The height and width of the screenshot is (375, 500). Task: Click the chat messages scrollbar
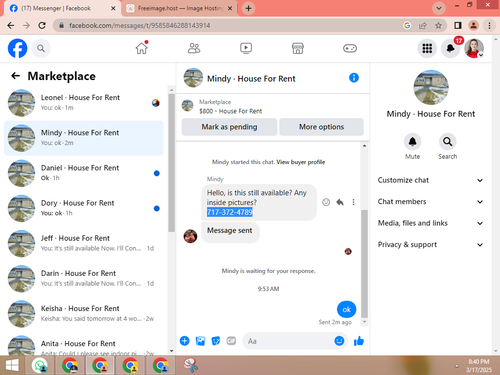364,263
